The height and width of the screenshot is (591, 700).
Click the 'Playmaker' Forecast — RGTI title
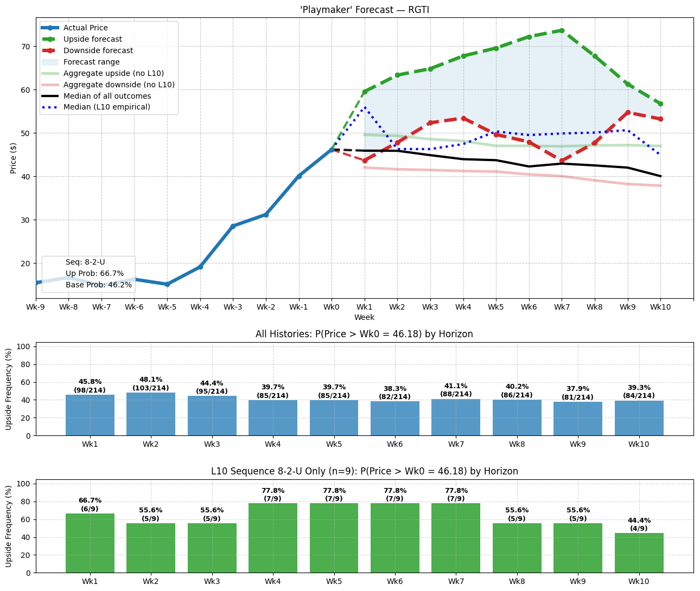click(x=364, y=9)
